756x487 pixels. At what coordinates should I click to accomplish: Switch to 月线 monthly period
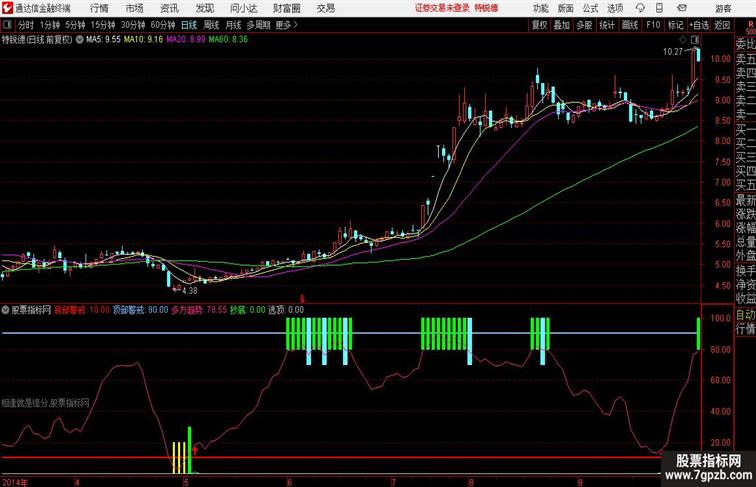pos(233,25)
